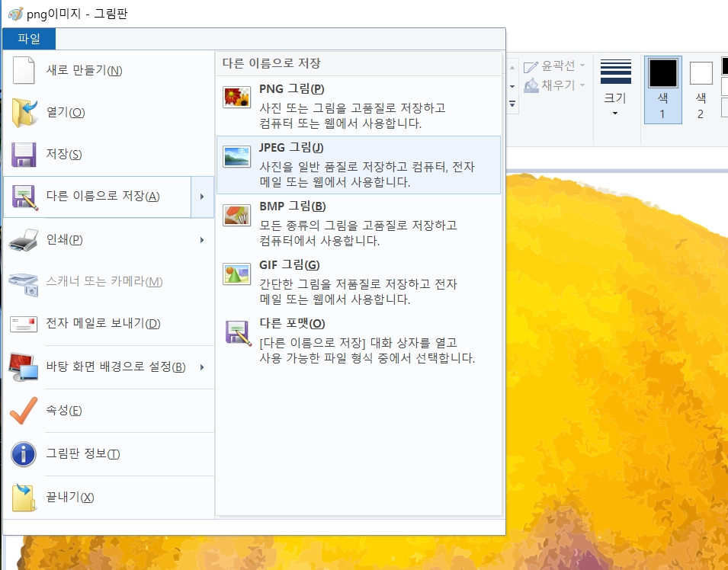Click the BMP picture brush icon
Screen dimensions: 728x570
point(236,215)
